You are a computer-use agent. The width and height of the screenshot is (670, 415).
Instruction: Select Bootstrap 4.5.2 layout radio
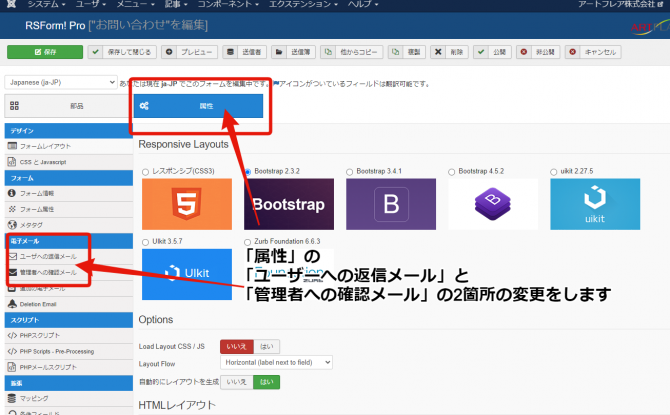[452, 172]
